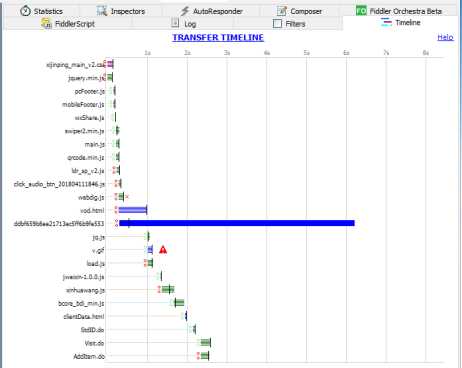This screenshot has height=368, width=462.
Task: Click the wxShare.js label
Action: pos(89,118)
